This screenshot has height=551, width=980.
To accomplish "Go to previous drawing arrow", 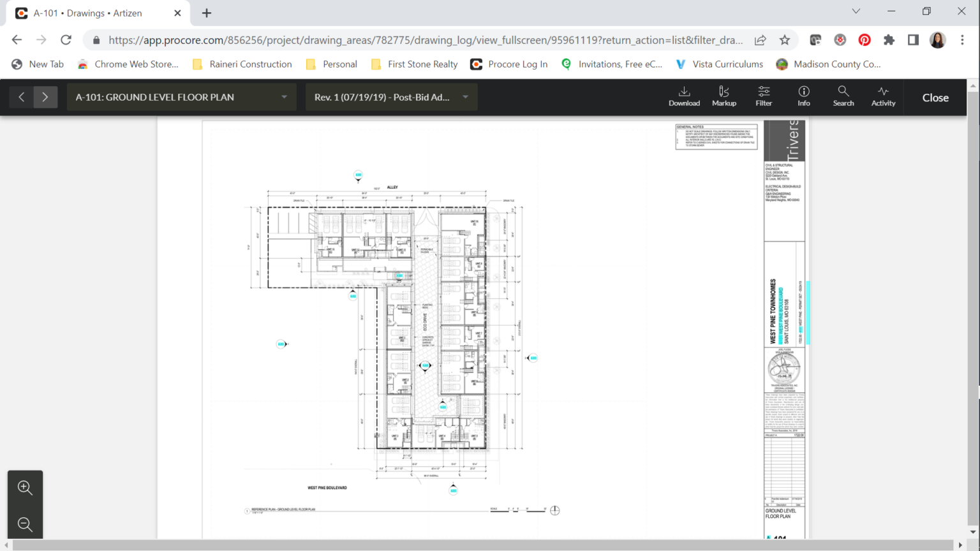I will (x=22, y=97).
